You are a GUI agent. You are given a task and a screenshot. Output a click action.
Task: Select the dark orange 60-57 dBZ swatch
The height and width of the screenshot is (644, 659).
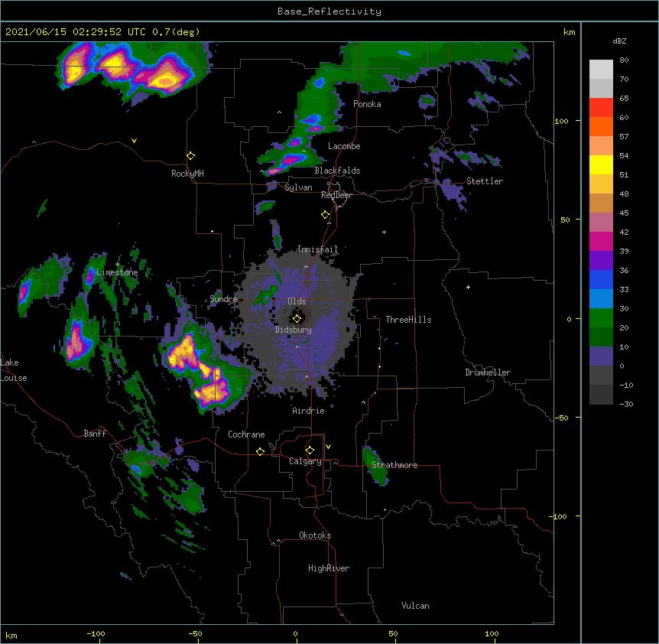click(601, 126)
